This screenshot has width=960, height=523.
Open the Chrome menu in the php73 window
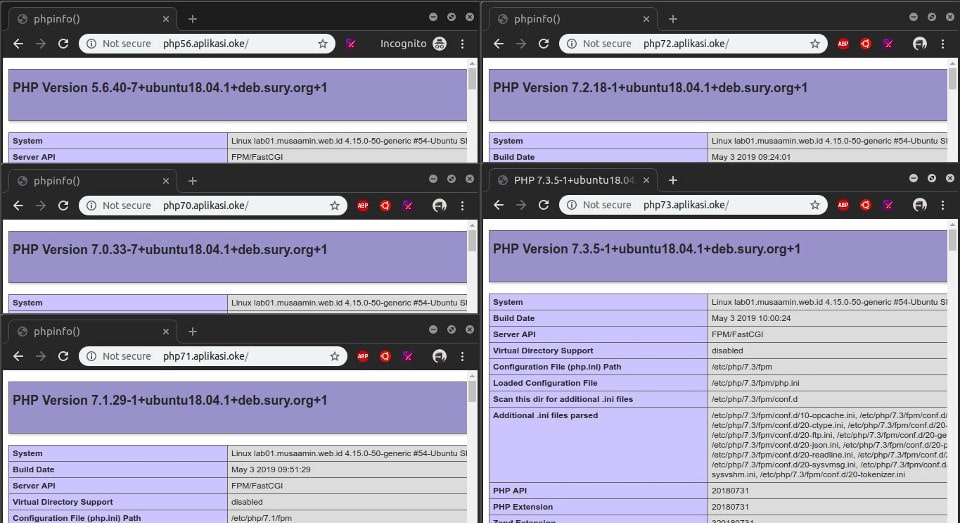coord(943,205)
